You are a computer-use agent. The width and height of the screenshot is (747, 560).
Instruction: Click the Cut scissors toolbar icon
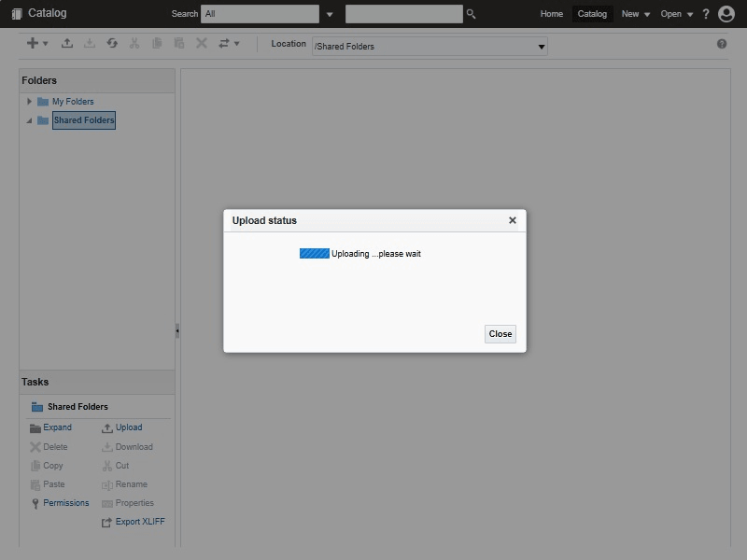[134, 43]
